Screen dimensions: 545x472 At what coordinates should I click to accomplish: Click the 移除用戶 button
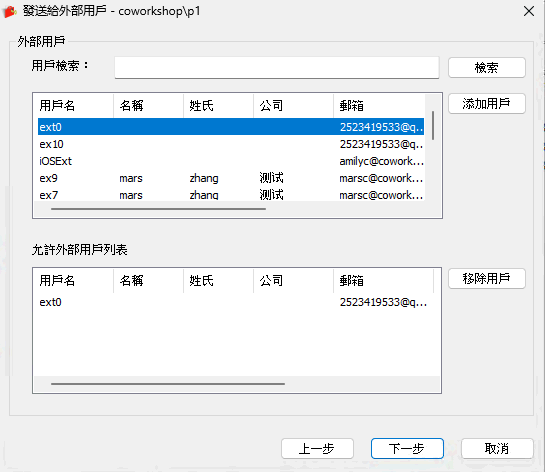pyautogui.click(x=487, y=278)
